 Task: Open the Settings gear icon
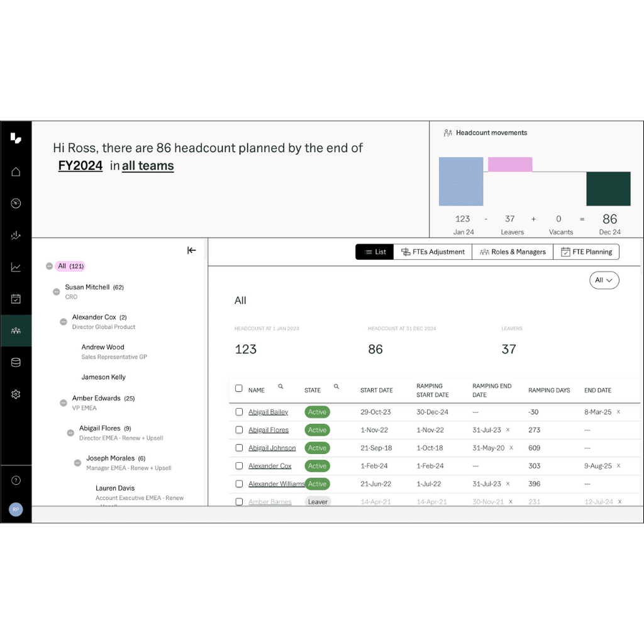tap(16, 394)
